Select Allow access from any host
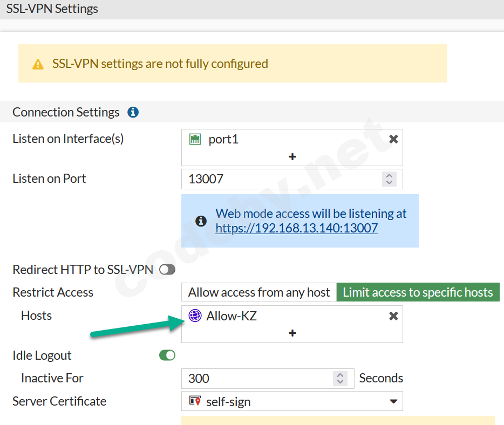 [258, 292]
